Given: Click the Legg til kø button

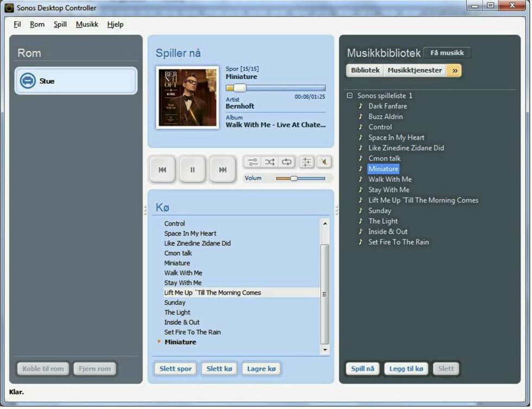Looking at the screenshot, I should (x=406, y=369).
